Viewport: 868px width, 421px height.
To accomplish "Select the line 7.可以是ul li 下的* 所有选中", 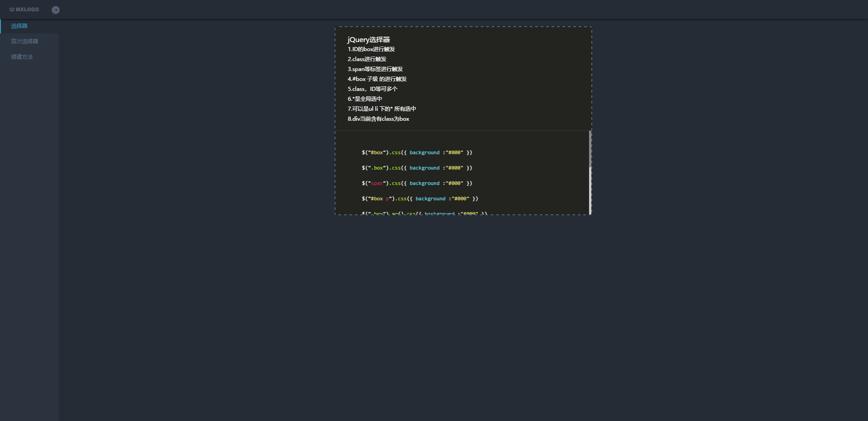I will pos(382,109).
